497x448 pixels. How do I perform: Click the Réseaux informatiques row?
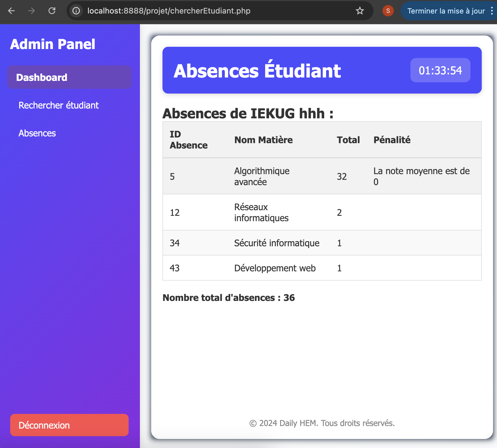322,212
